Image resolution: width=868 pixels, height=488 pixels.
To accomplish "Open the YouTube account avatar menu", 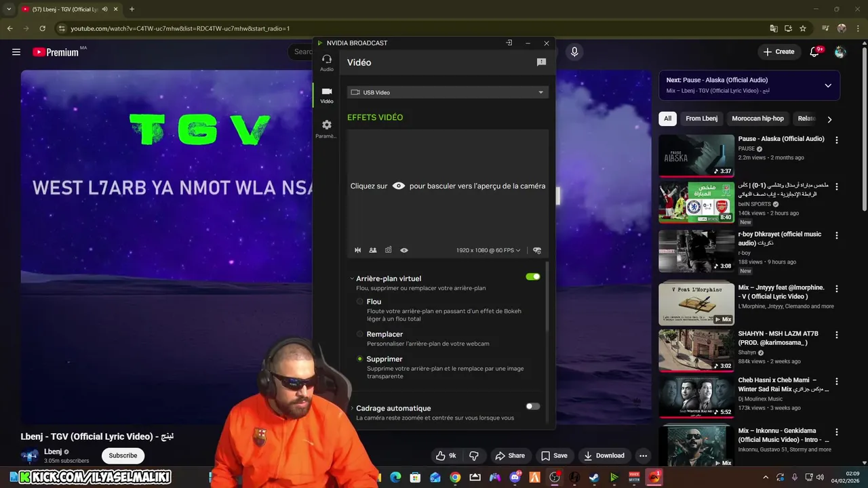I will [x=840, y=52].
